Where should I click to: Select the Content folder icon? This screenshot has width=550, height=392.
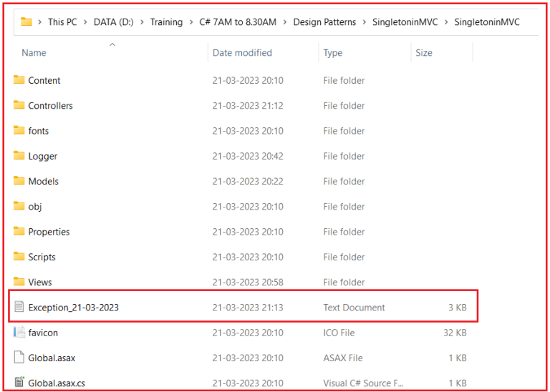[x=19, y=80]
